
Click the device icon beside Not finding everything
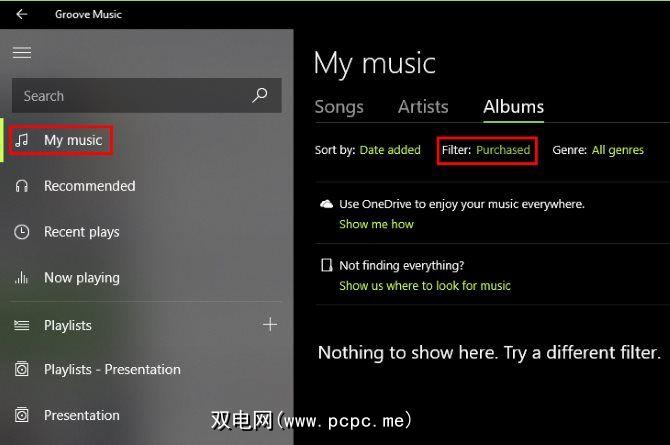pos(326,265)
